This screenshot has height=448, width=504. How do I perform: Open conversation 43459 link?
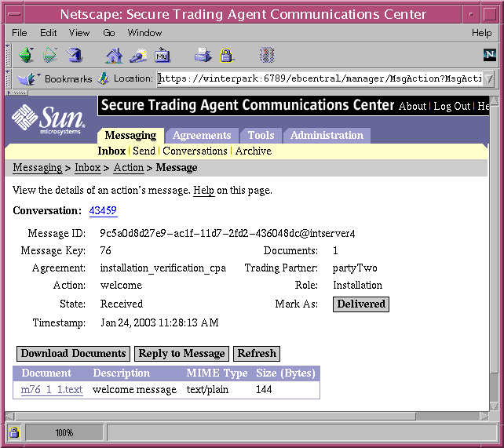click(x=103, y=211)
